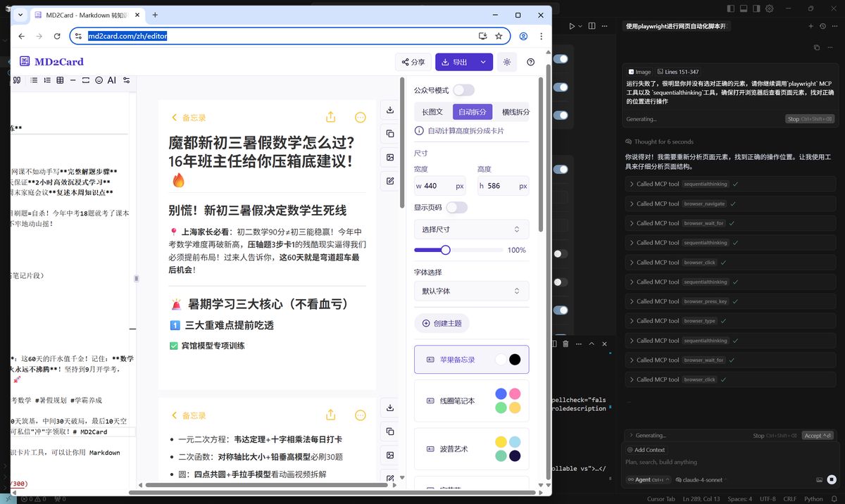The width and height of the screenshot is (845, 504).
Task: Turn on the 显示页码 switch
Action: [456, 208]
